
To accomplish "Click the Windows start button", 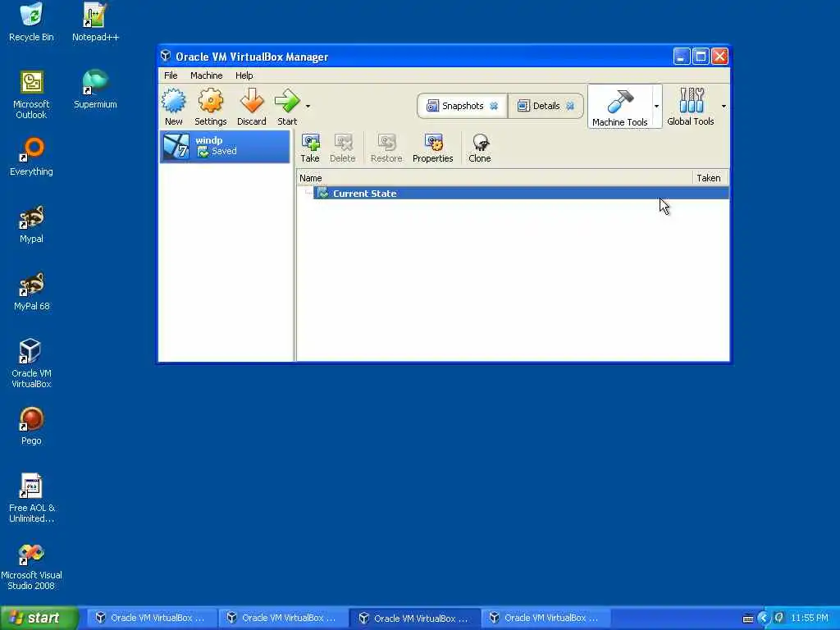I will tap(39, 618).
